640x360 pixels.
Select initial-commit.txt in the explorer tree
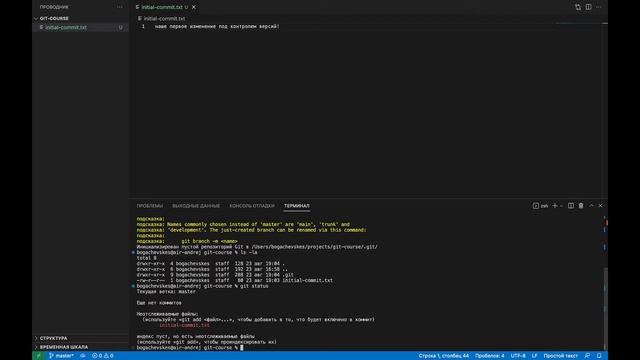pyautogui.click(x=66, y=27)
